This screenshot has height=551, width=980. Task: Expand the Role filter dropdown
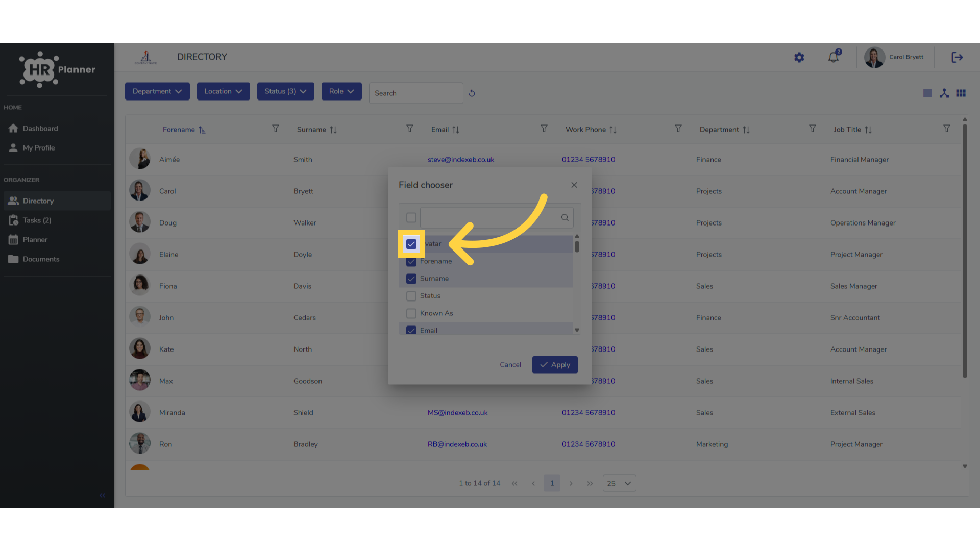click(341, 91)
